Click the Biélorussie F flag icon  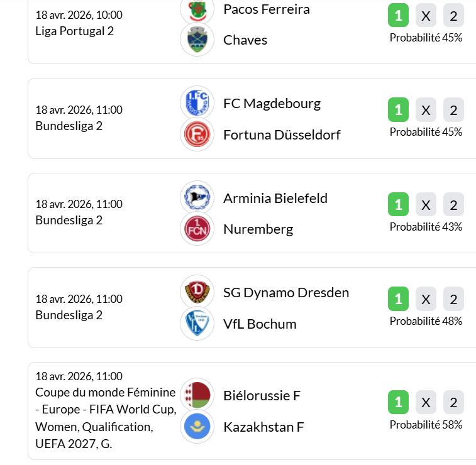coord(197,395)
